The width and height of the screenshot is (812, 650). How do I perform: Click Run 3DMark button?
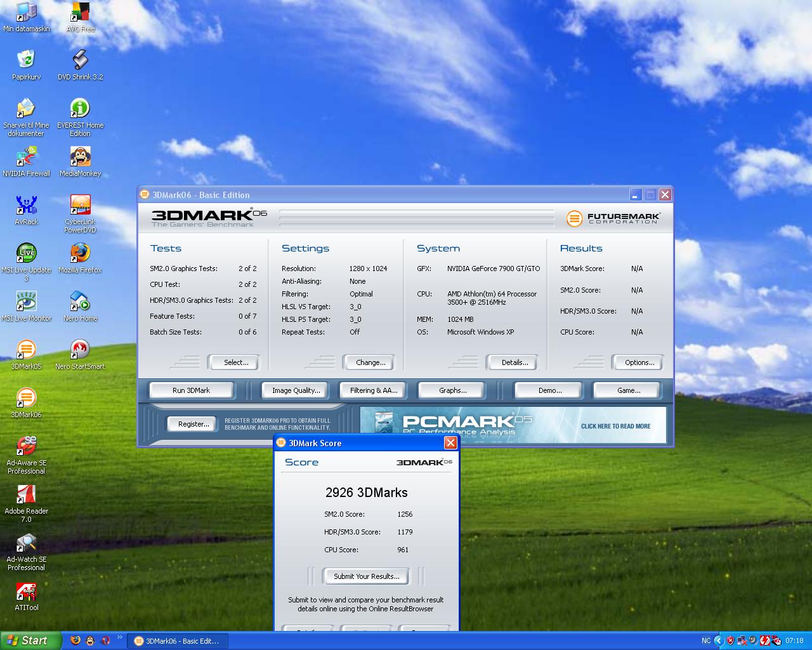point(191,390)
